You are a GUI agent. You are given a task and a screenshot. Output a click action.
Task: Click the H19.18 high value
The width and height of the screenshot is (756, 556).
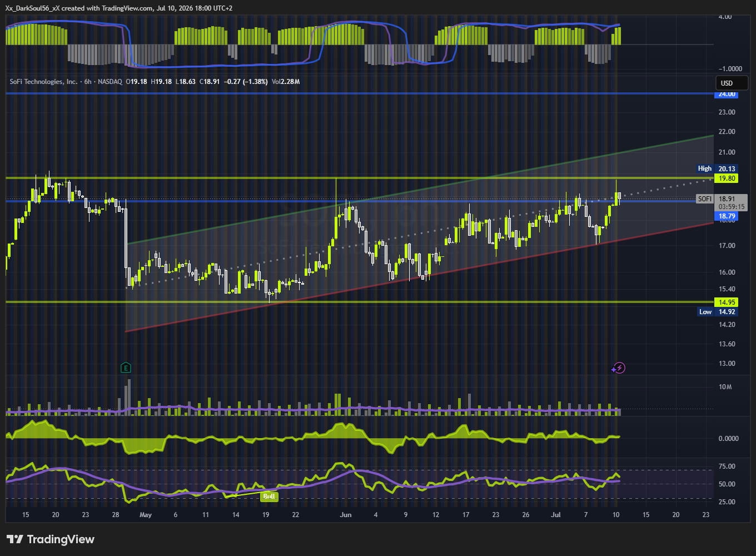pos(161,82)
